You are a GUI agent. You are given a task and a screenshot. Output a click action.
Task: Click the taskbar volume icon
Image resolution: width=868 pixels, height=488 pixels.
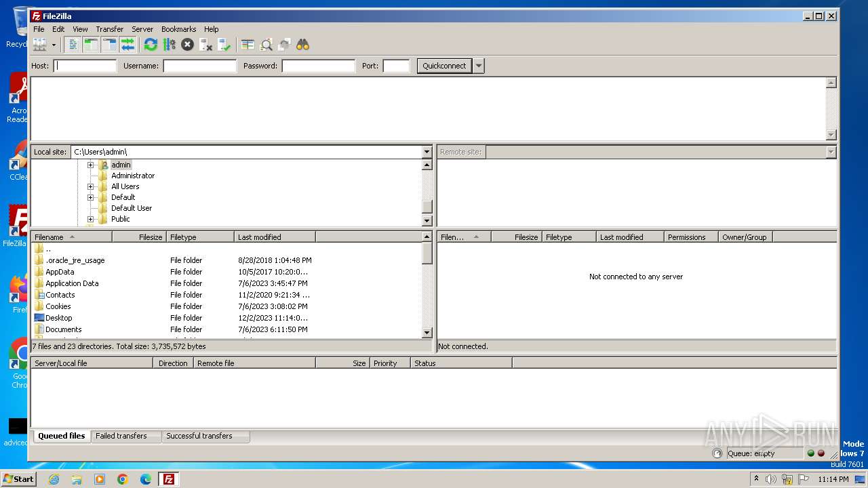pos(771,479)
